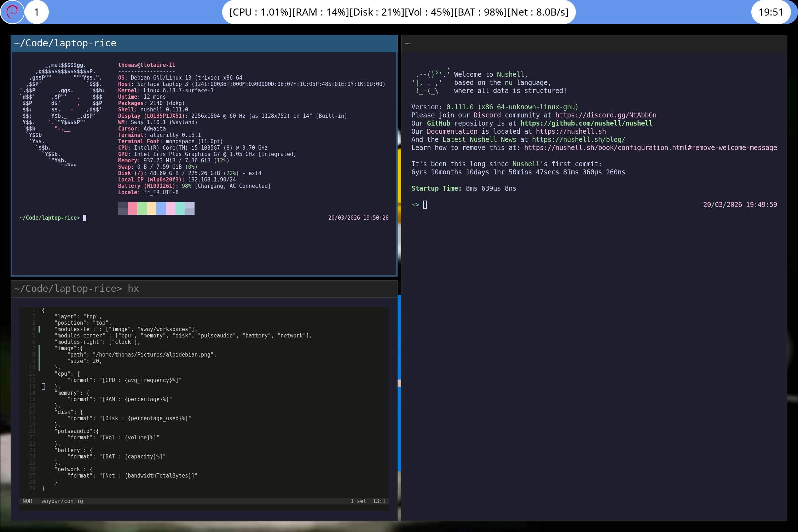Click the waybar/config filename in Helix statusline
798x532 pixels.
click(x=62, y=501)
